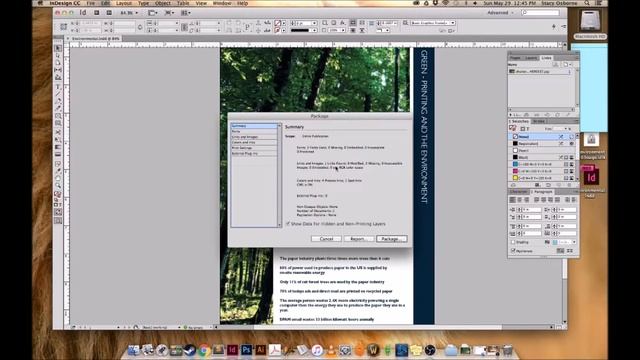
Task: Select the Yellow swatch in Swatches panel
Action: click(542, 178)
